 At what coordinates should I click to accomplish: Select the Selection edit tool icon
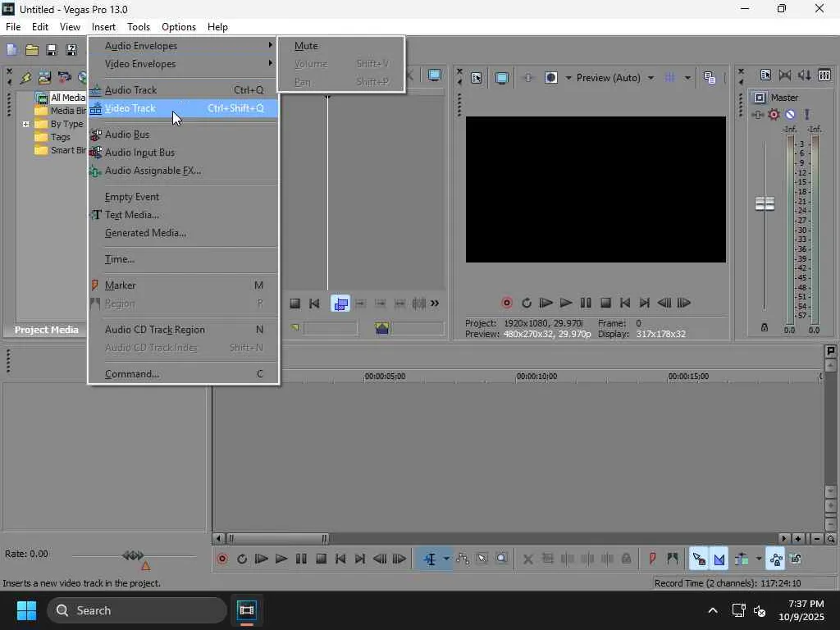click(x=482, y=559)
